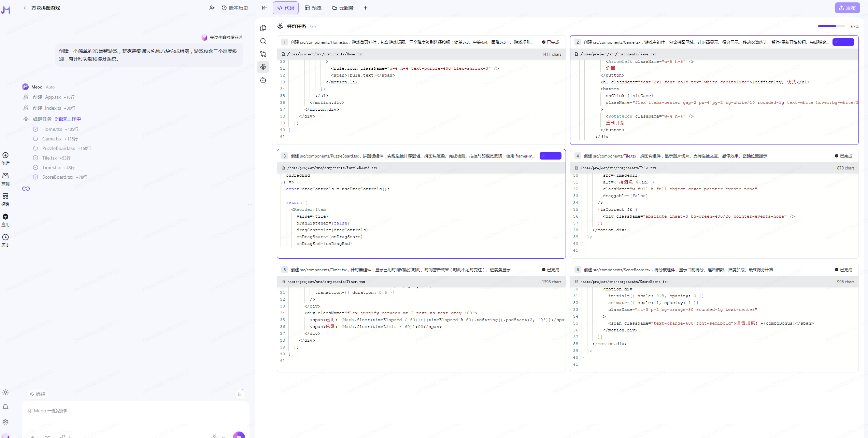Toggle the light theme sun icon
The image size is (868, 438).
click(5, 392)
